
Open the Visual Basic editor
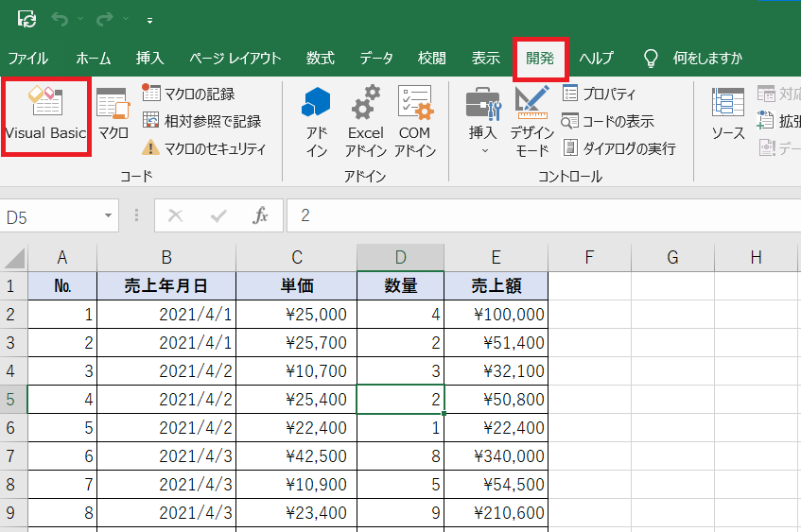coord(46,115)
